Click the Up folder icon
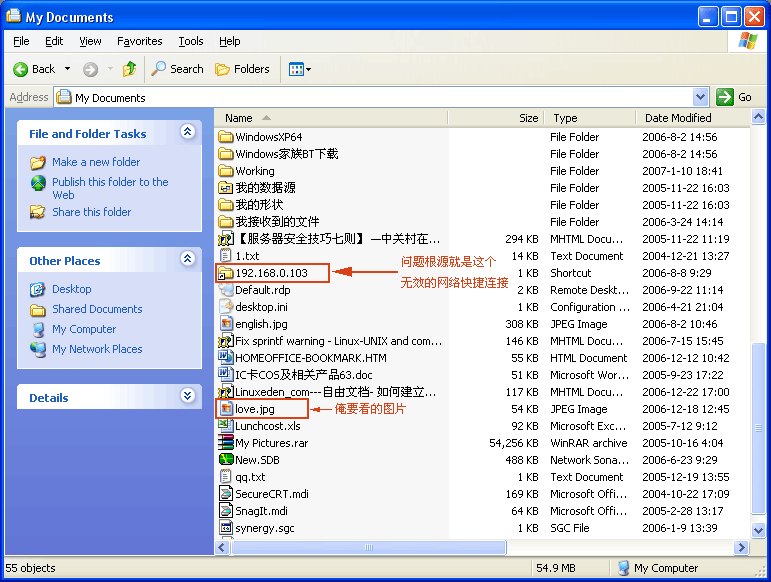 (129, 69)
